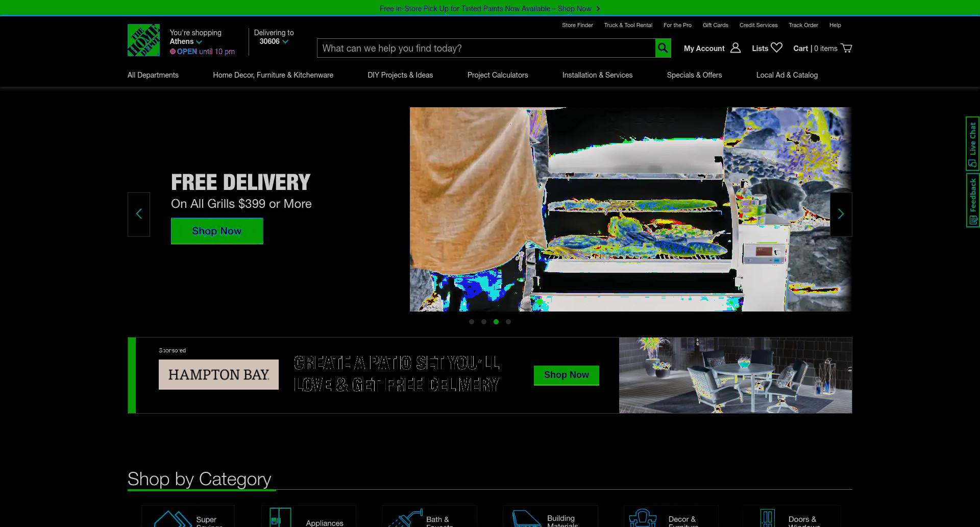
Task: Open Doors & Windows category icon
Action: tap(767, 518)
